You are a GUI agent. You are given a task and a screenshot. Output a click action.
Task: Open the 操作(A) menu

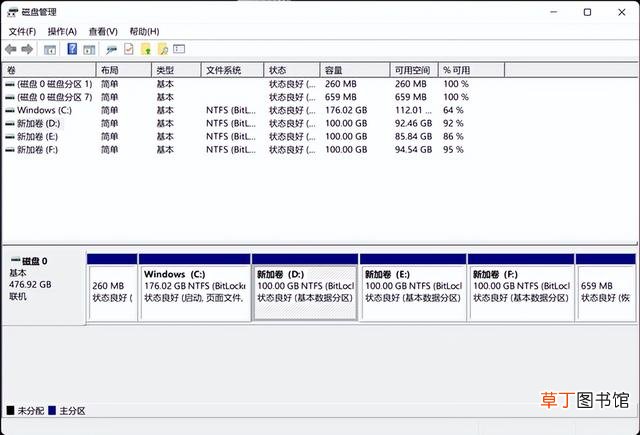point(62,31)
